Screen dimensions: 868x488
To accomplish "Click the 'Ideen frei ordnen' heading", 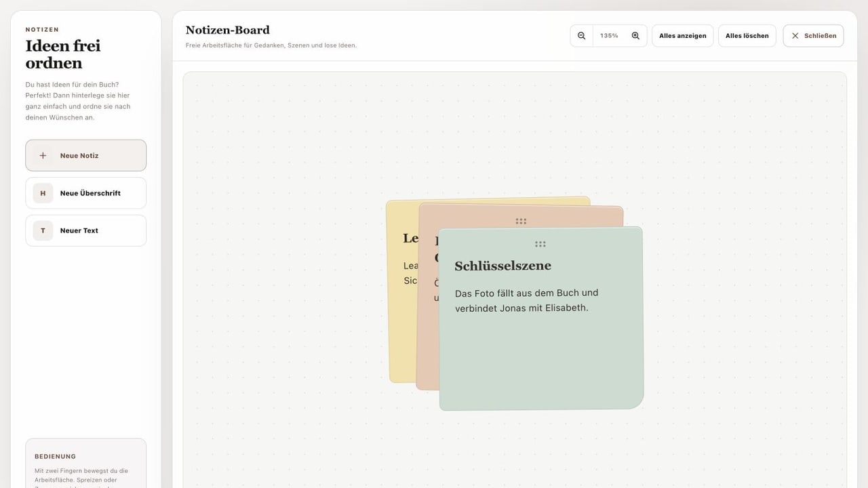I will (x=63, y=54).
